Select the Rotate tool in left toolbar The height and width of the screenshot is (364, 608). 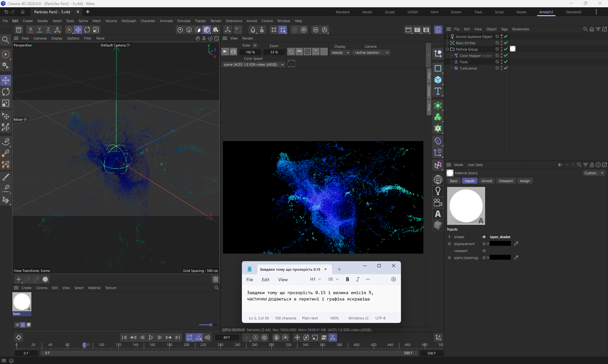(x=6, y=92)
